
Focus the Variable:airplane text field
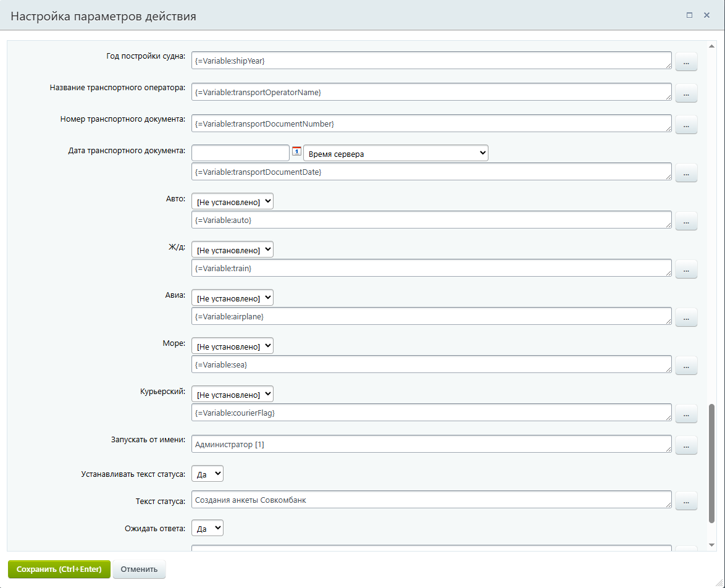click(x=431, y=316)
